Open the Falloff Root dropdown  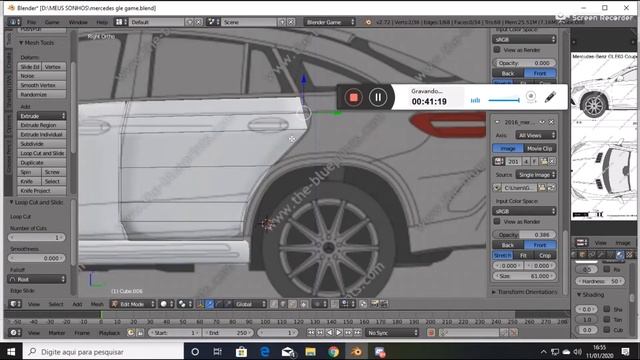37,279
